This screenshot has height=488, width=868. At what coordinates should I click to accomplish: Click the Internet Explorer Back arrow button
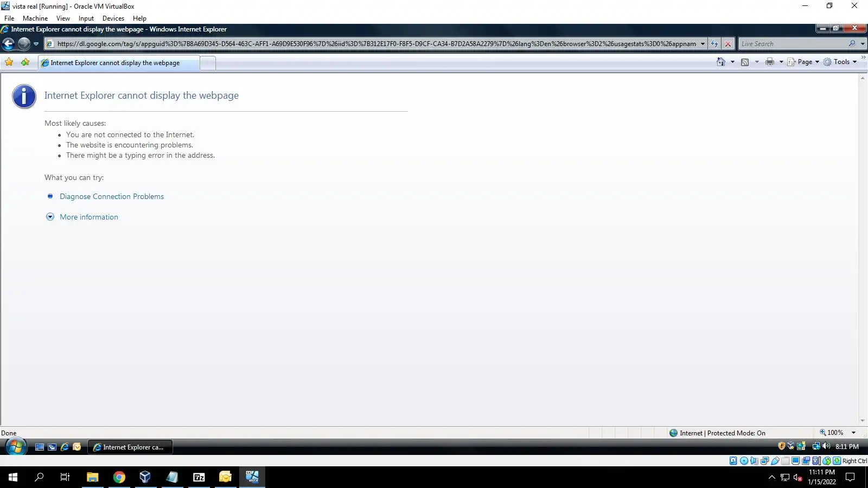[9, 44]
